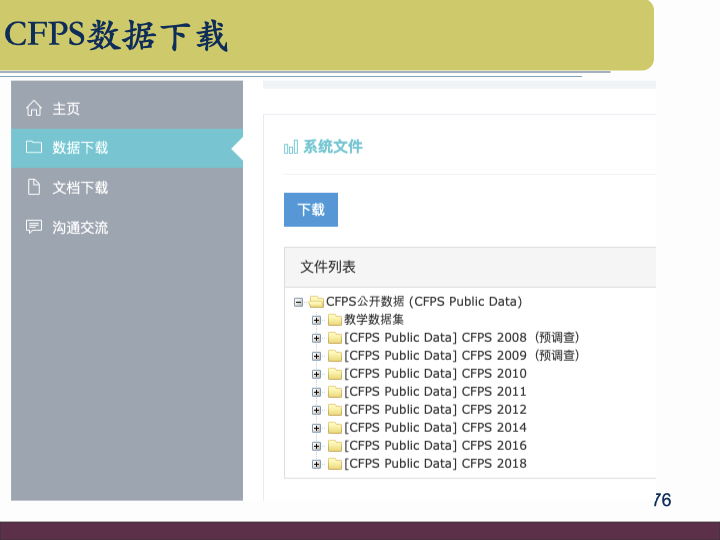Click the document icon beside 文档下载
Image resolution: width=720 pixels, height=540 pixels.
34,187
